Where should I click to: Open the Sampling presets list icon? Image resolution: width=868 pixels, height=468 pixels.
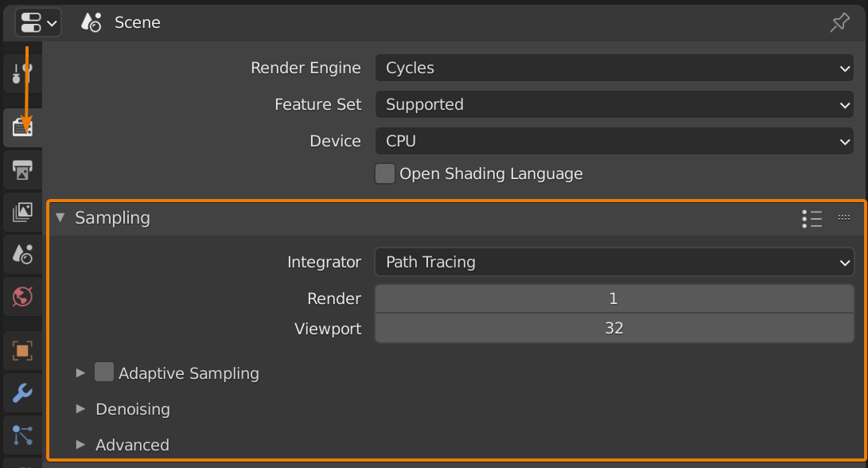[x=812, y=218]
